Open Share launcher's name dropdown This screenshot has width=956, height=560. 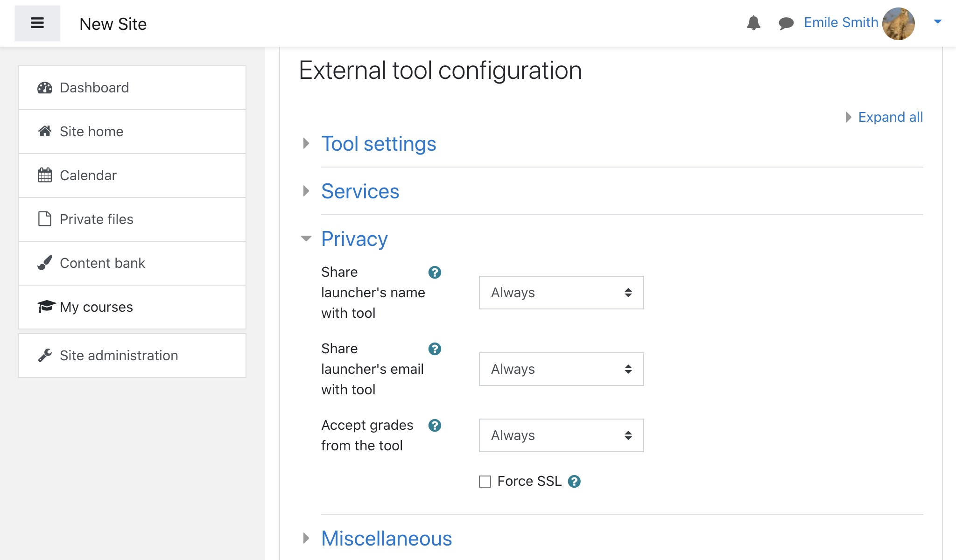(x=561, y=293)
